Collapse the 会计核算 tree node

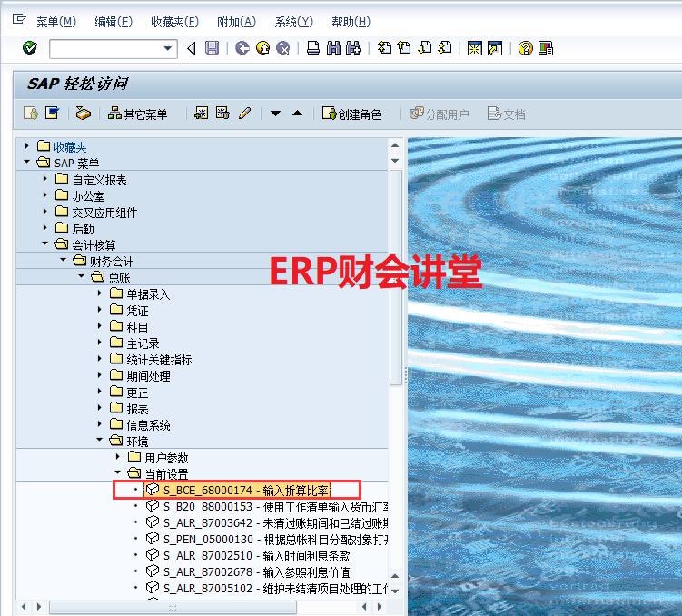coord(45,244)
